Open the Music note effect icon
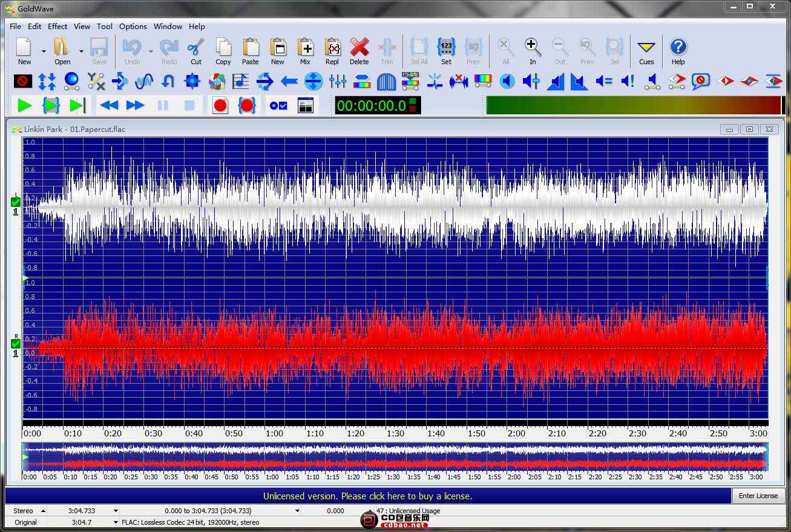Image resolution: width=791 pixels, height=532 pixels. click(241, 81)
